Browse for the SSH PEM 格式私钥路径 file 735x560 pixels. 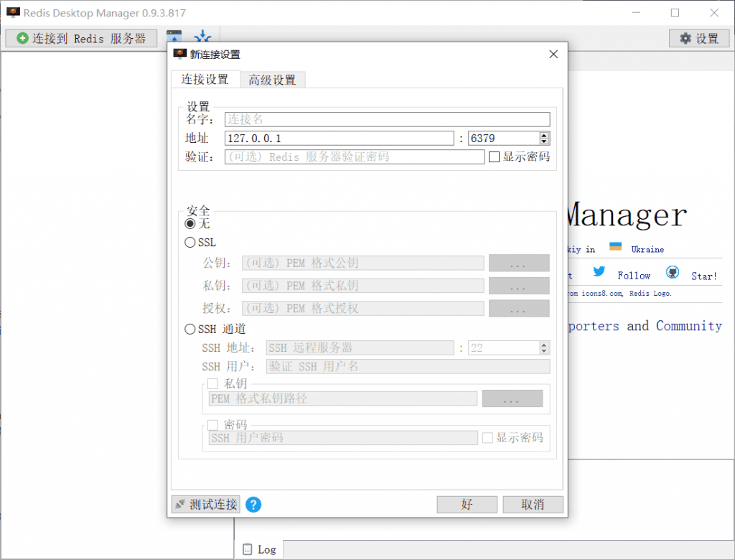pos(512,398)
